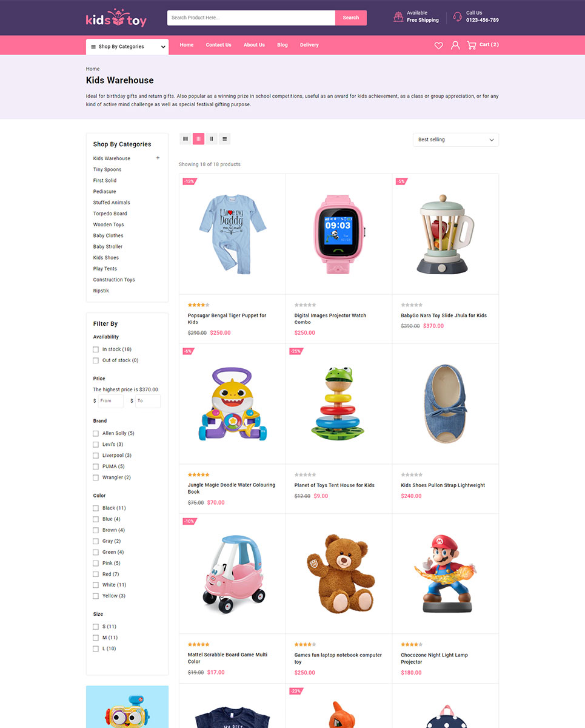
Task: Switch to list view layout
Action: tap(225, 139)
